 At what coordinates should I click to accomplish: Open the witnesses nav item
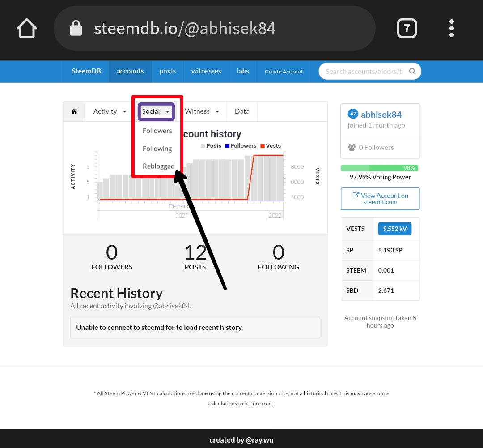coord(206,71)
